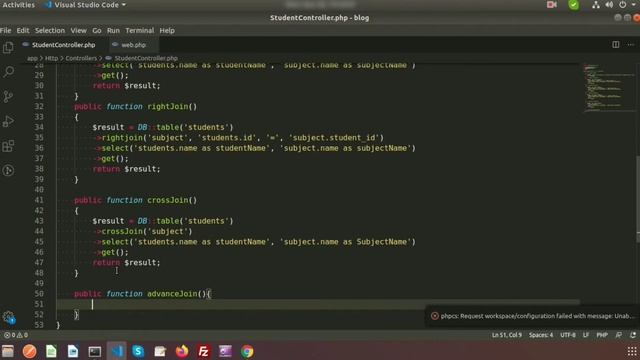Open the Explorer view in activity bar
The width and height of the screenshot is (640, 360).
8,48
